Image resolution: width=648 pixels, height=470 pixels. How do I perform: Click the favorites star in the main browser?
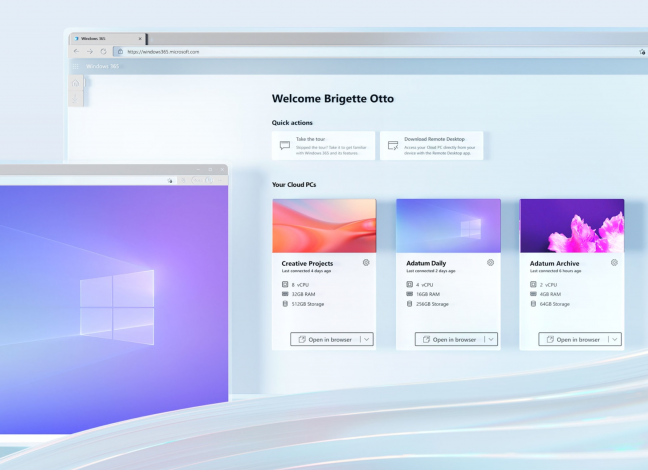click(642, 52)
